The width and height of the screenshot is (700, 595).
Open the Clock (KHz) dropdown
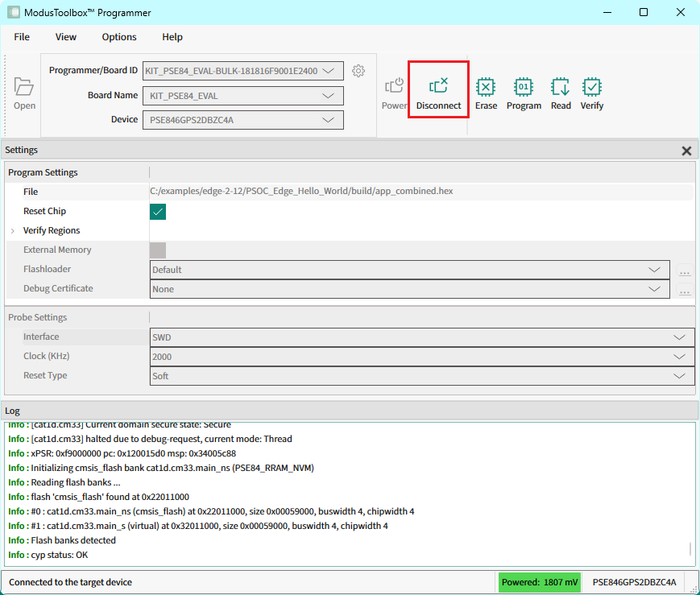(678, 357)
